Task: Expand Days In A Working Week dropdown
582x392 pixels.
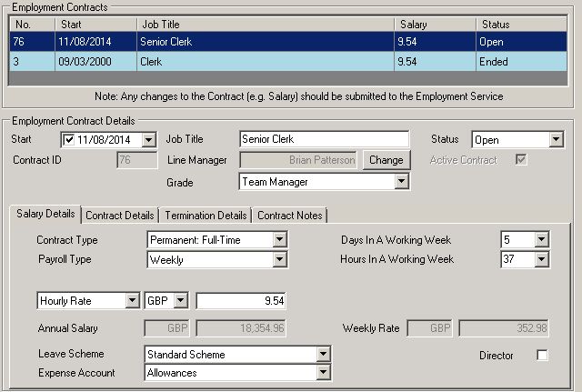Action: [541, 239]
